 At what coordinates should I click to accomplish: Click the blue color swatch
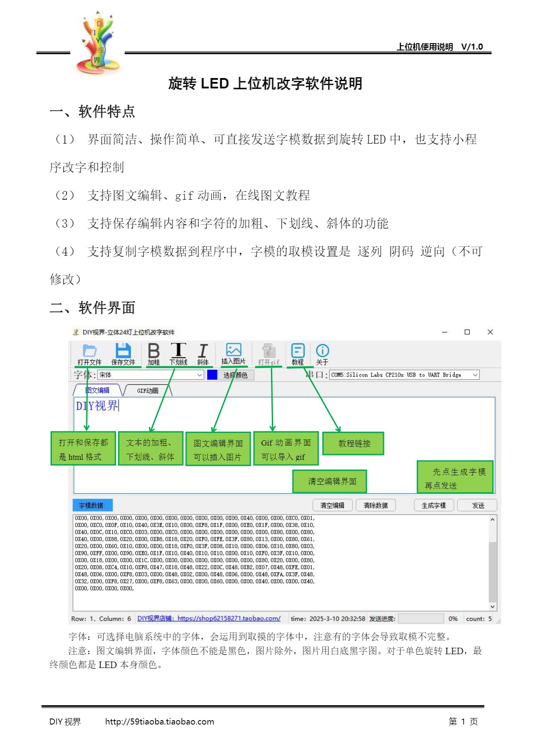pos(212,375)
